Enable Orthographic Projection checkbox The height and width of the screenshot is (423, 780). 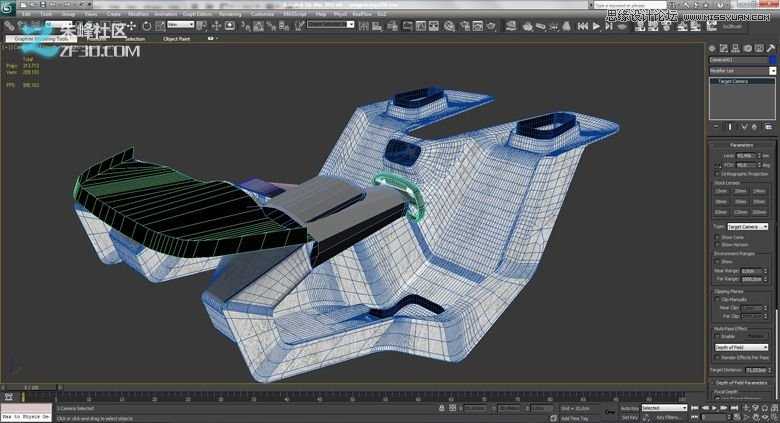(x=717, y=174)
